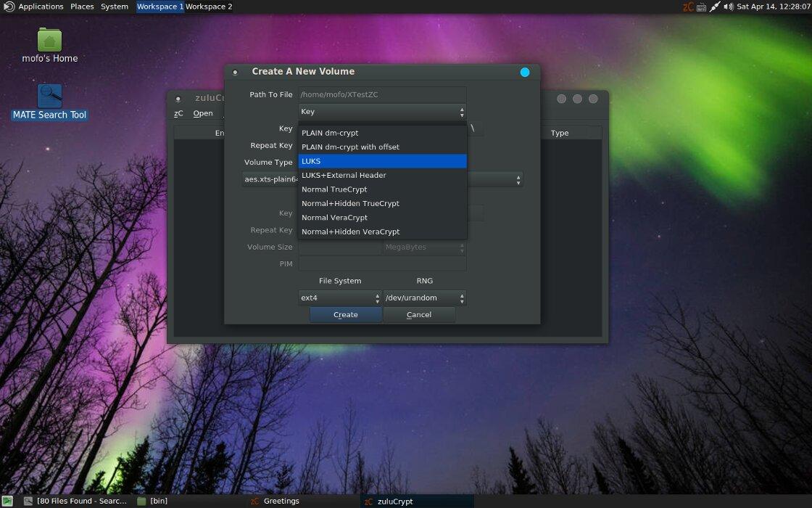Launch the MATE Search Tool desktop icon
Image resolution: width=812 pixels, height=508 pixels.
(x=49, y=97)
